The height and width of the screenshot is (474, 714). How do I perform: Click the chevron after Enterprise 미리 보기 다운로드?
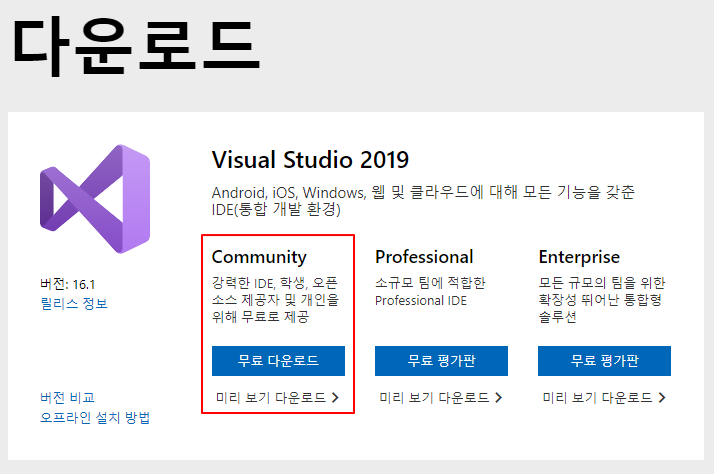[662, 398]
